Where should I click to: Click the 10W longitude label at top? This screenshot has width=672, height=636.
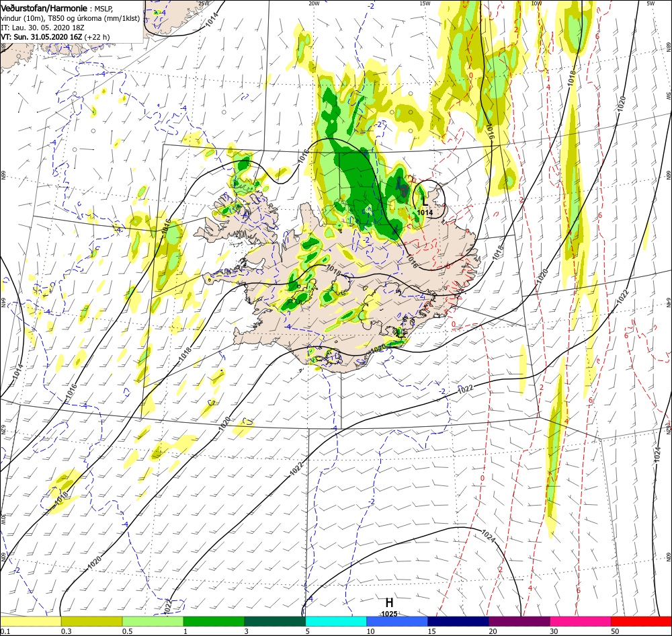click(x=536, y=3)
